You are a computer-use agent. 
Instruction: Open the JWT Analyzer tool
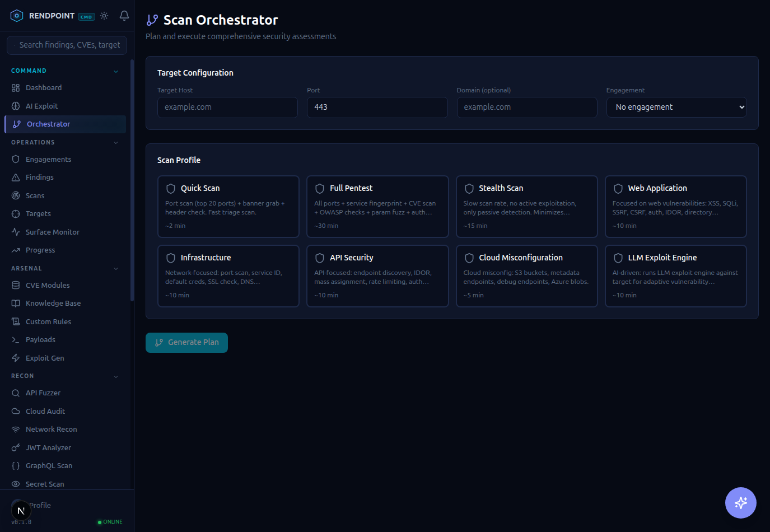click(x=48, y=447)
